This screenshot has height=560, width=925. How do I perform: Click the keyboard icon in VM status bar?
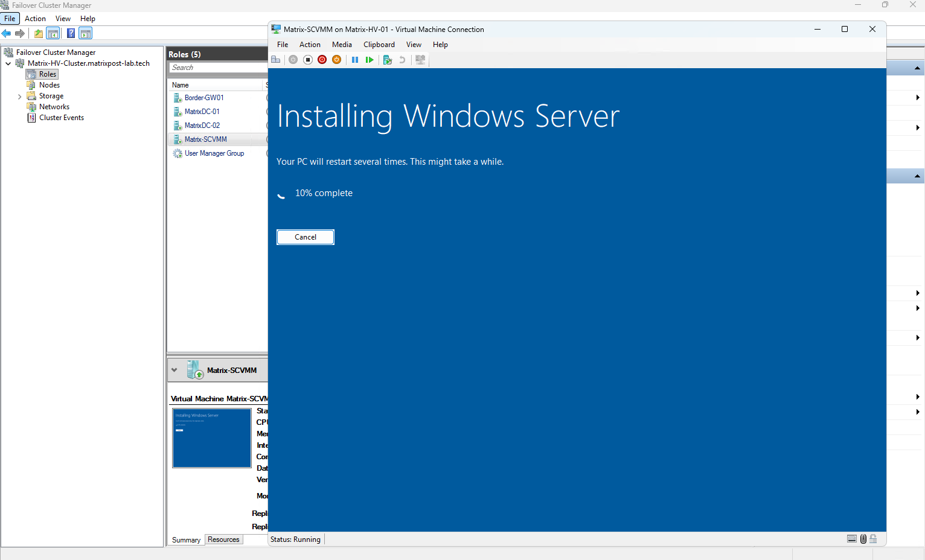pos(852,539)
